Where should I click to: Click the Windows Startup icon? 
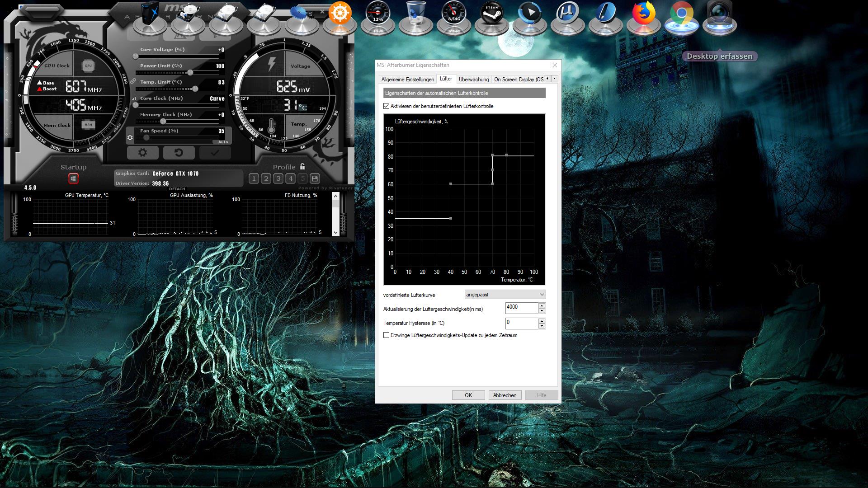click(x=73, y=179)
